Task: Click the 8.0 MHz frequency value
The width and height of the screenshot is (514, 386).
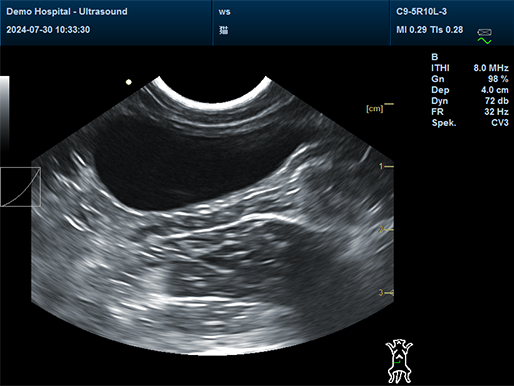Action: point(491,68)
